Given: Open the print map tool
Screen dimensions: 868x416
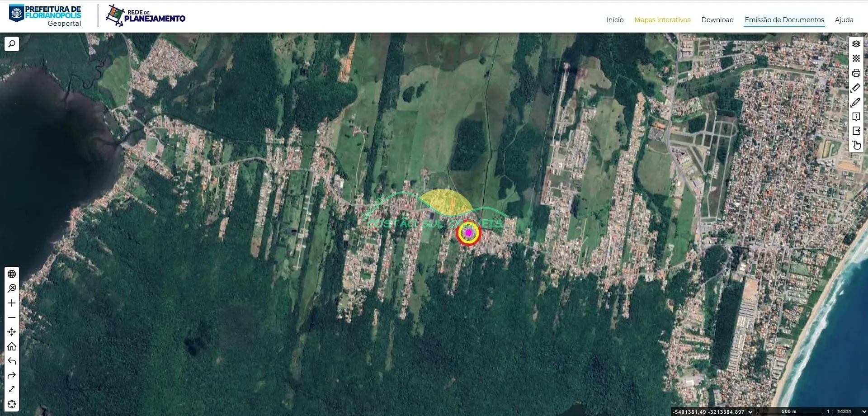Looking at the screenshot, I should (856, 73).
